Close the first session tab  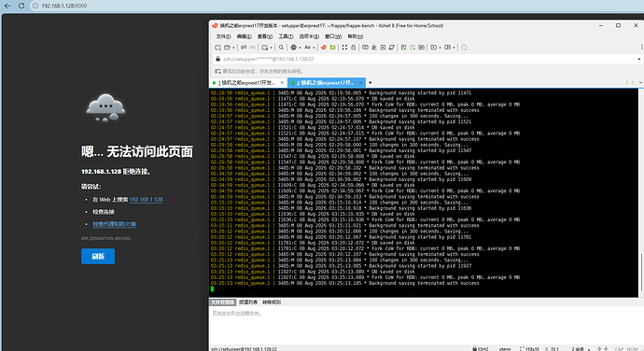point(282,82)
